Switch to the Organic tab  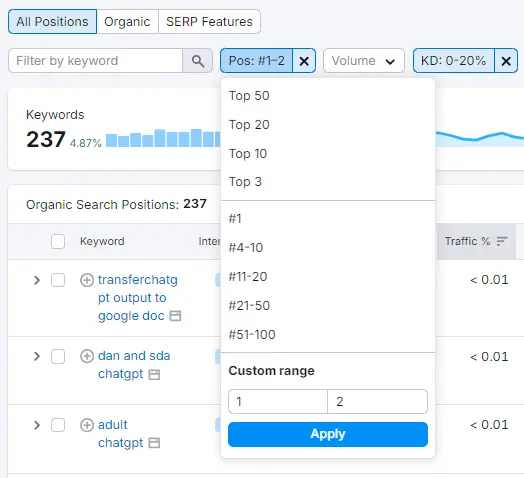[127, 22]
